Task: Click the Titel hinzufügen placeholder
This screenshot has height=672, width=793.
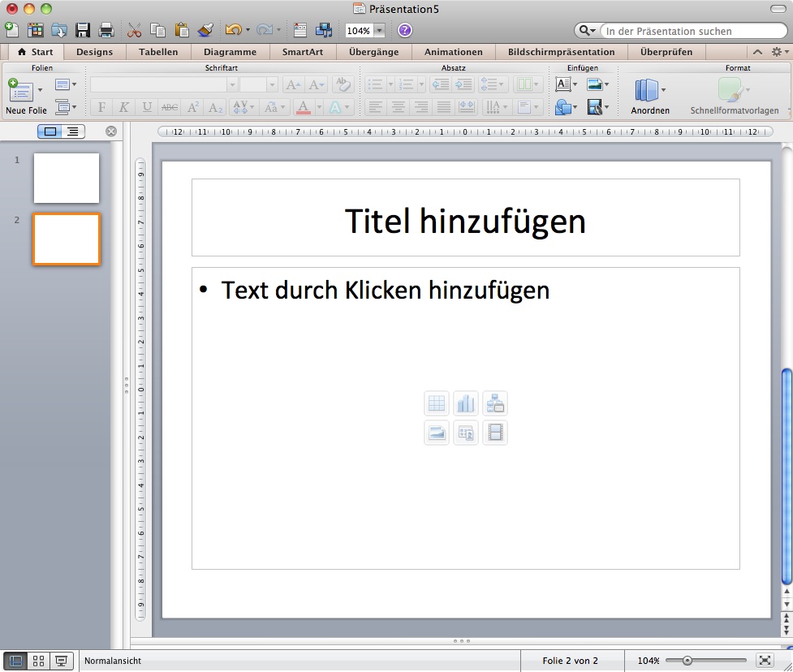Action: (465, 221)
